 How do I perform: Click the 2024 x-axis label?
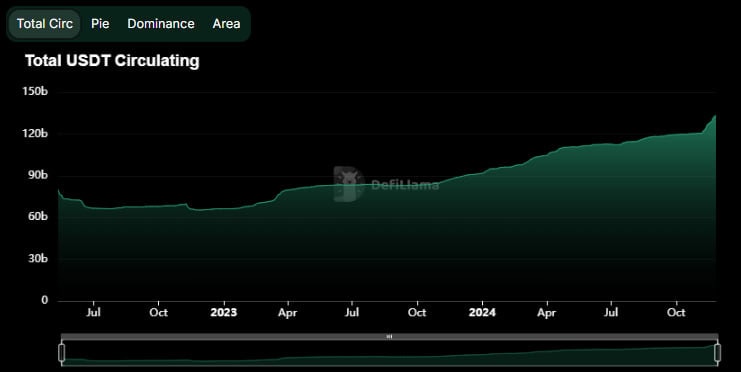point(482,312)
